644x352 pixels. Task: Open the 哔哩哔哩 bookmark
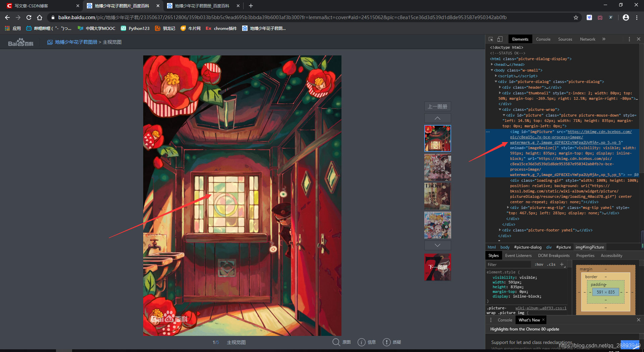49,28
